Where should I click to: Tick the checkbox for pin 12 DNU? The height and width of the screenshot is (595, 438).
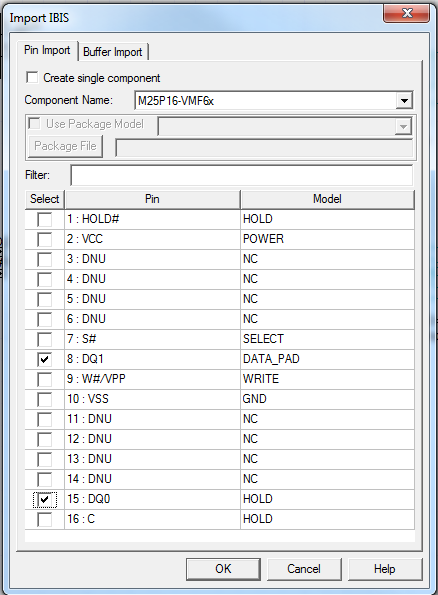[x=45, y=439]
